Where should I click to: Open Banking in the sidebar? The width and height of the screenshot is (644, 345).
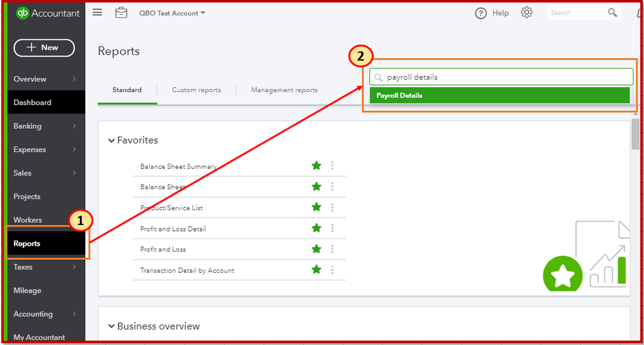click(x=28, y=126)
